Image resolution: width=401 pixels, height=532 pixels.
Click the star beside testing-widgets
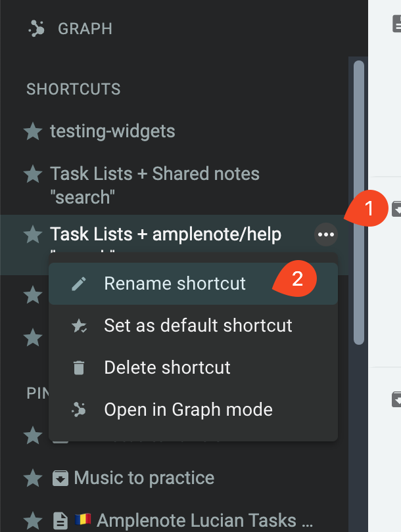[x=33, y=131]
